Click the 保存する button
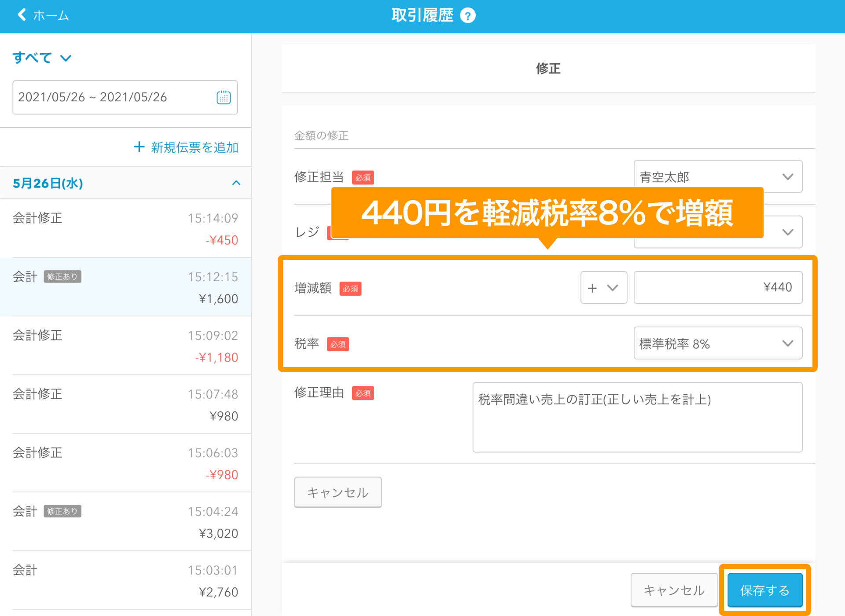Screen dimensions: 845x616 (764, 590)
